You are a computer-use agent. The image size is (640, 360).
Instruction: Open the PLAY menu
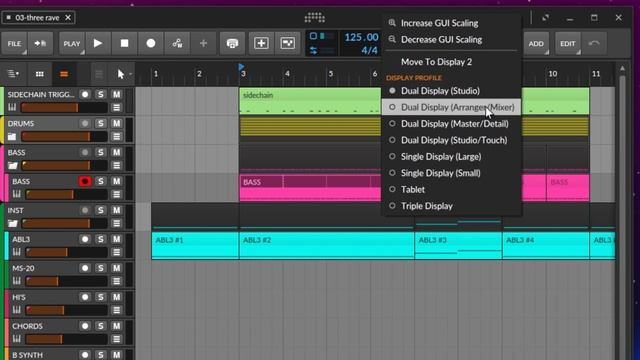pos(72,43)
